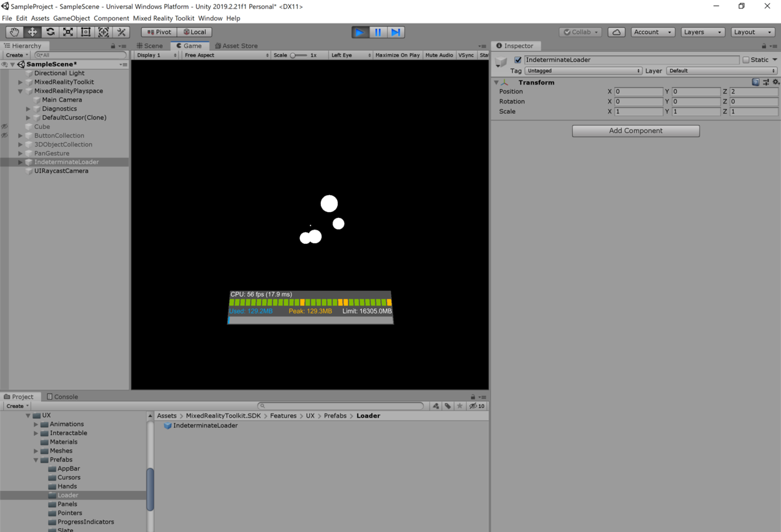Toggle visibility of SampleScene
This screenshot has height=532, width=781.
[5, 64]
